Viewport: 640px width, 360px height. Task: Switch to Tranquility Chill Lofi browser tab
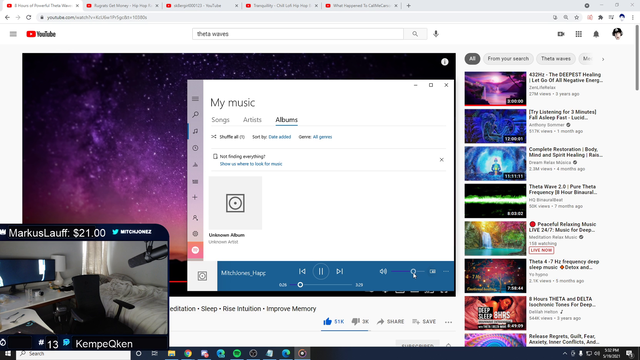point(281,6)
